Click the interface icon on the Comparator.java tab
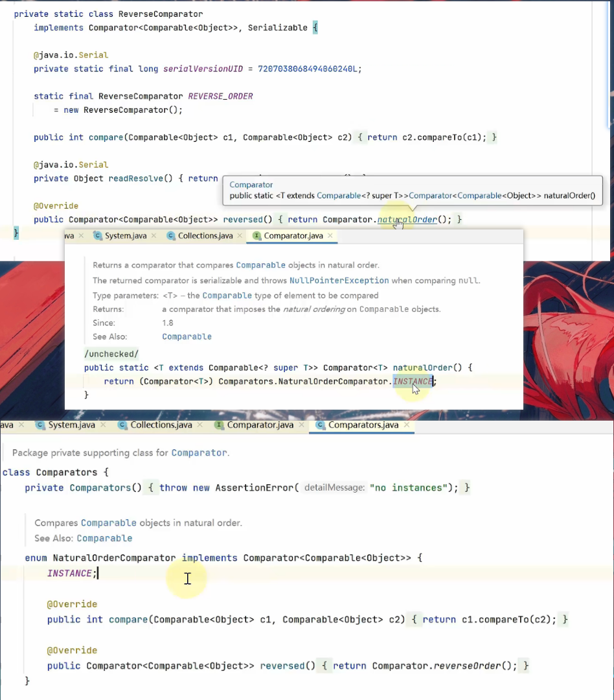Screen dimensions: 614x700 point(256,235)
